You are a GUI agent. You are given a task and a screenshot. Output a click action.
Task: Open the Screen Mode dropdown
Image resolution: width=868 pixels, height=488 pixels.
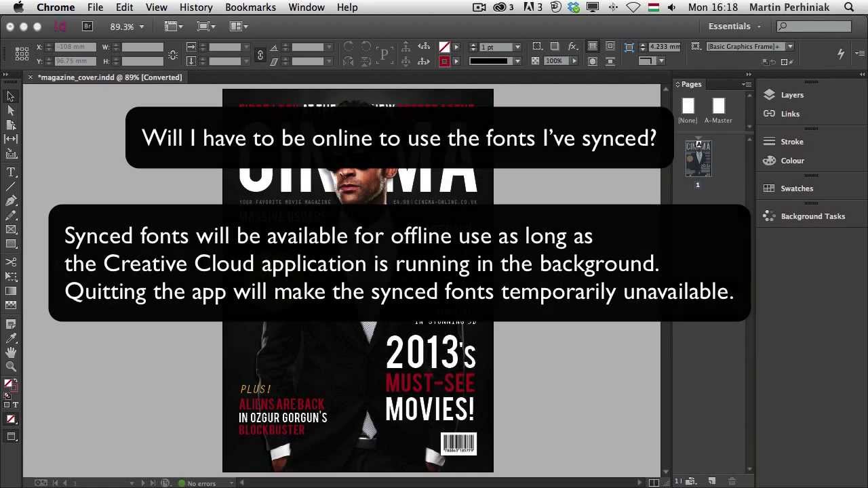(x=206, y=26)
